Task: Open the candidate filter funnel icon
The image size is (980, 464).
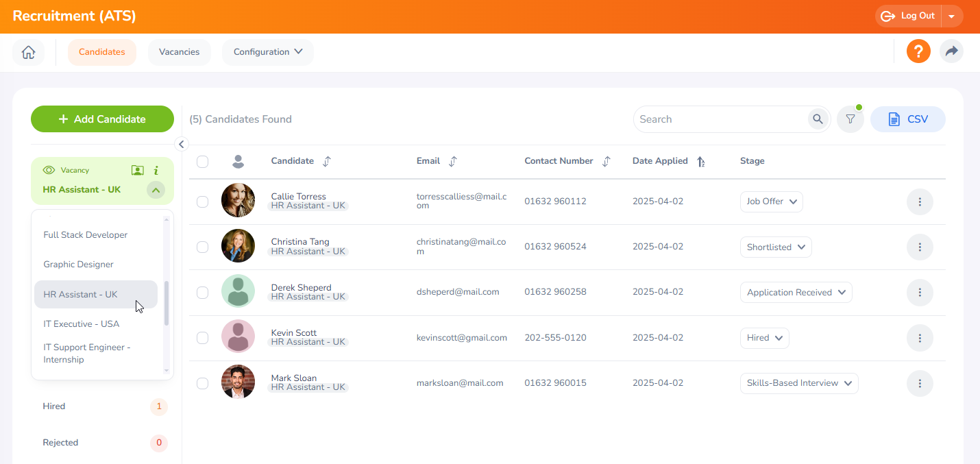Action: (x=850, y=119)
